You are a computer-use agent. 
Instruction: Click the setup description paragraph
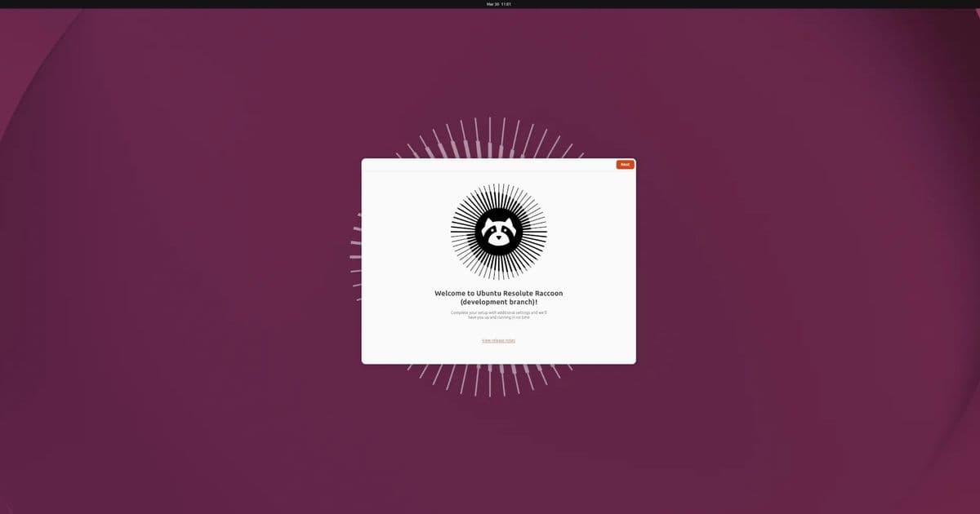point(498,314)
